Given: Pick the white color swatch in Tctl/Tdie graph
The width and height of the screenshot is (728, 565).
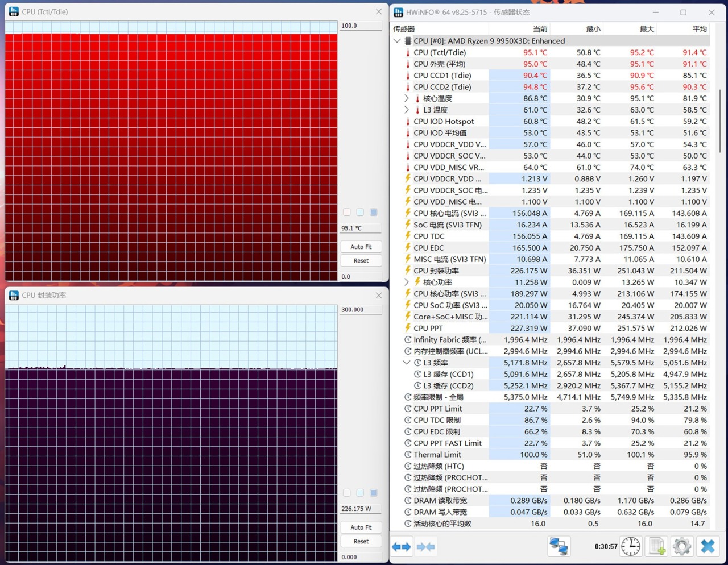Looking at the screenshot, I should pyautogui.click(x=346, y=212).
